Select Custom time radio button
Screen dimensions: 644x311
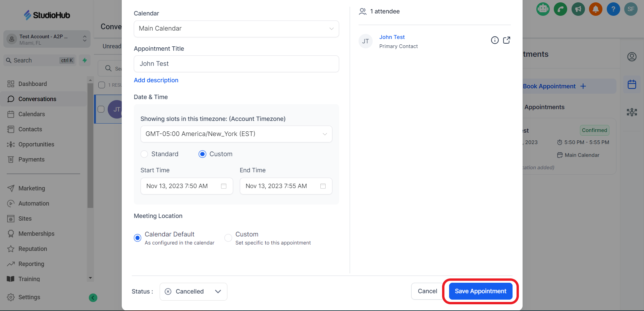tap(202, 154)
